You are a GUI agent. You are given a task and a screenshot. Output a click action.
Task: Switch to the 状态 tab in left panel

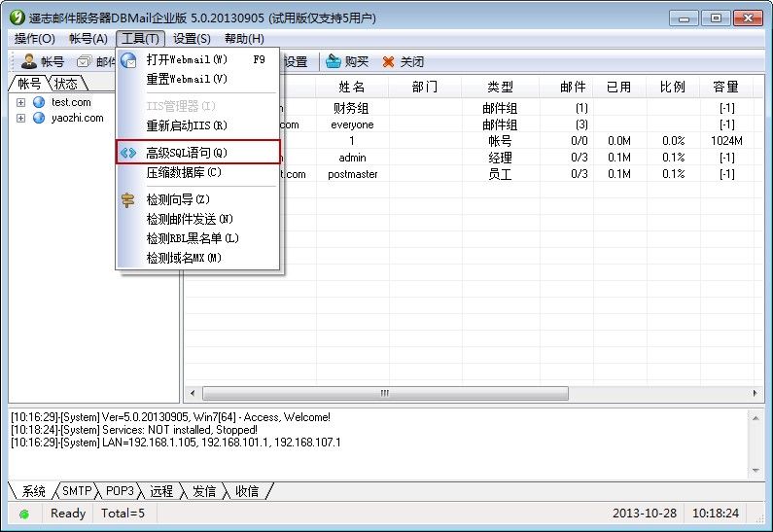67,84
